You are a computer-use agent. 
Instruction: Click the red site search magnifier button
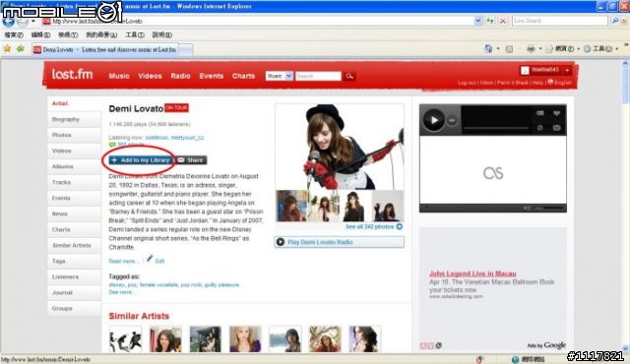coord(349,76)
